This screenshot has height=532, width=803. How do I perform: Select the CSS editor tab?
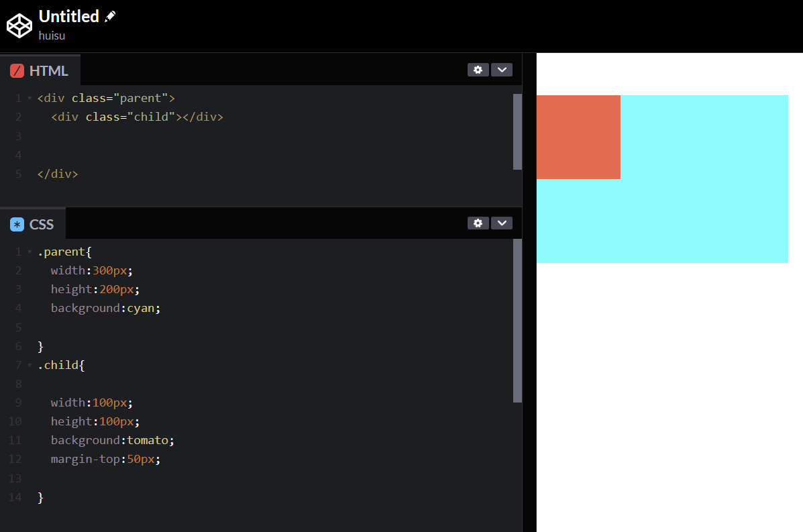33,224
